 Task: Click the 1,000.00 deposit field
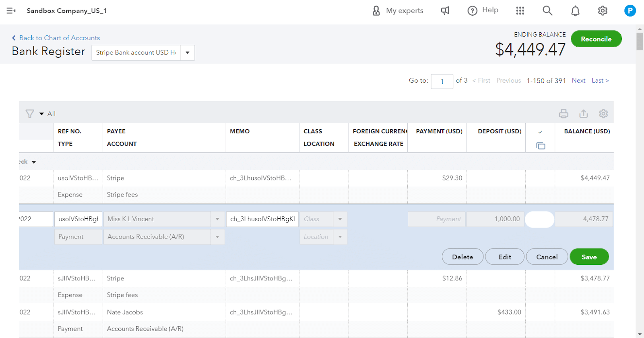point(495,219)
